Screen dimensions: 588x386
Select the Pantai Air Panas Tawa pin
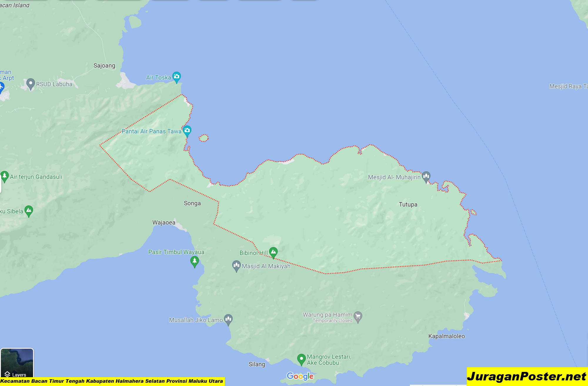187,131
